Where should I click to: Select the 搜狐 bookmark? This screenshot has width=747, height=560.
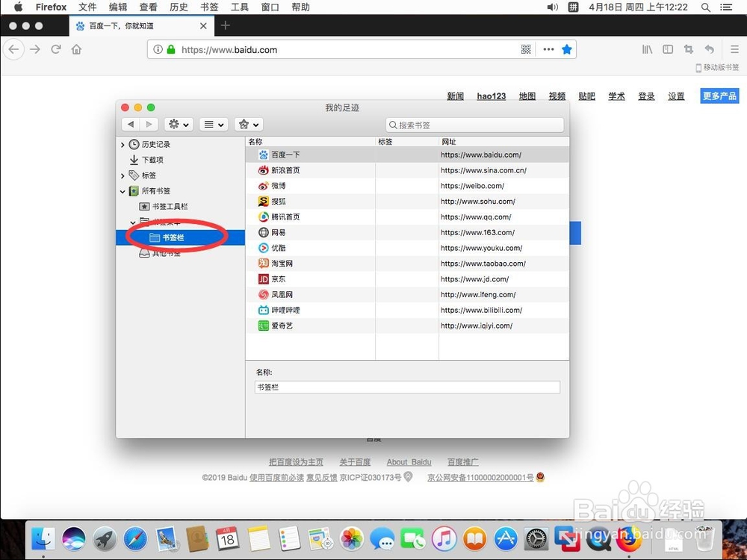(x=407, y=202)
